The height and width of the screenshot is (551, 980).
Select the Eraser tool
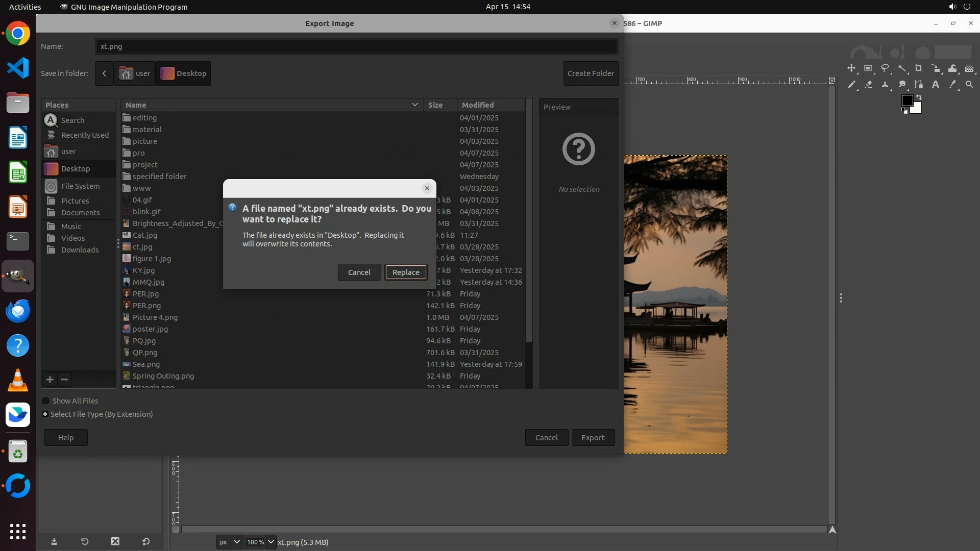(868, 85)
